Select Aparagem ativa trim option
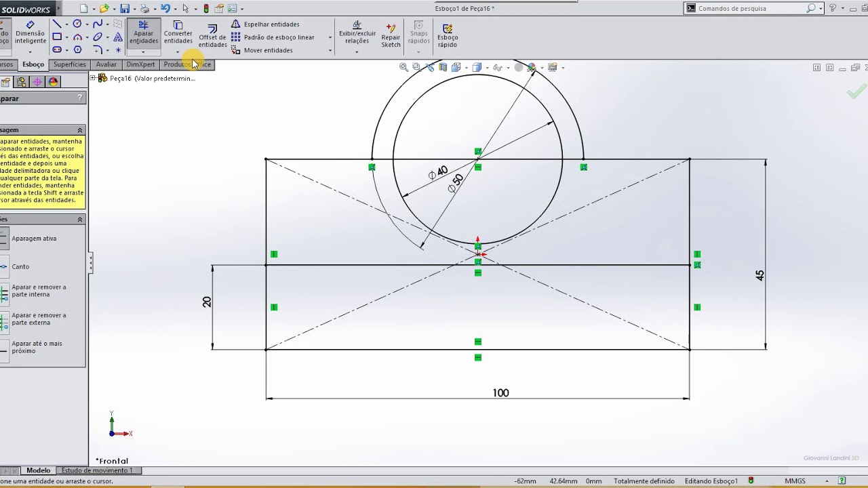Image resolution: width=868 pixels, height=488 pixels. click(34, 239)
